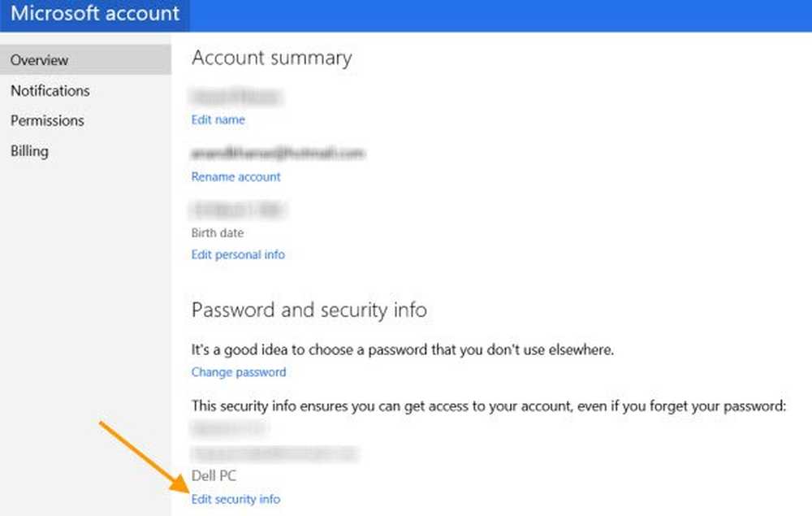The width and height of the screenshot is (812, 516).
Task: Select Overview in the sidebar
Action: click(x=39, y=60)
